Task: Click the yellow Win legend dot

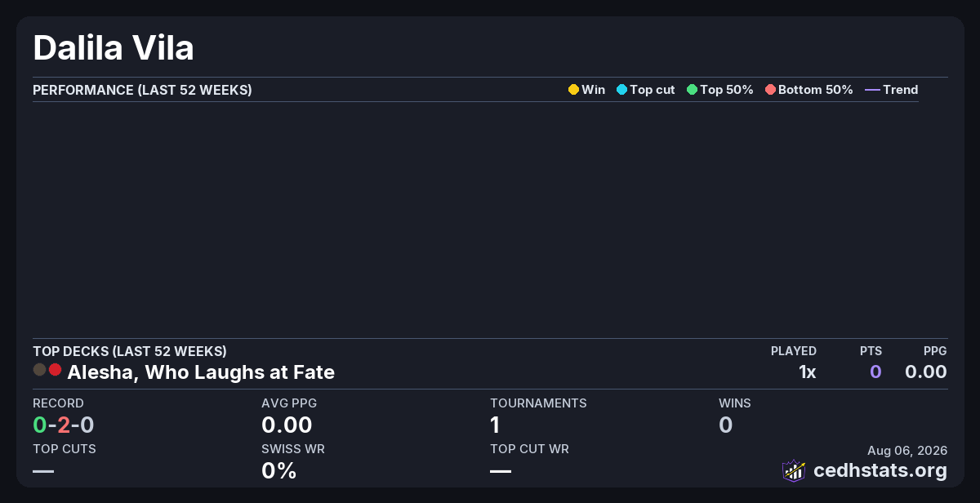Action: pyautogui.click(x=573, y=90)
